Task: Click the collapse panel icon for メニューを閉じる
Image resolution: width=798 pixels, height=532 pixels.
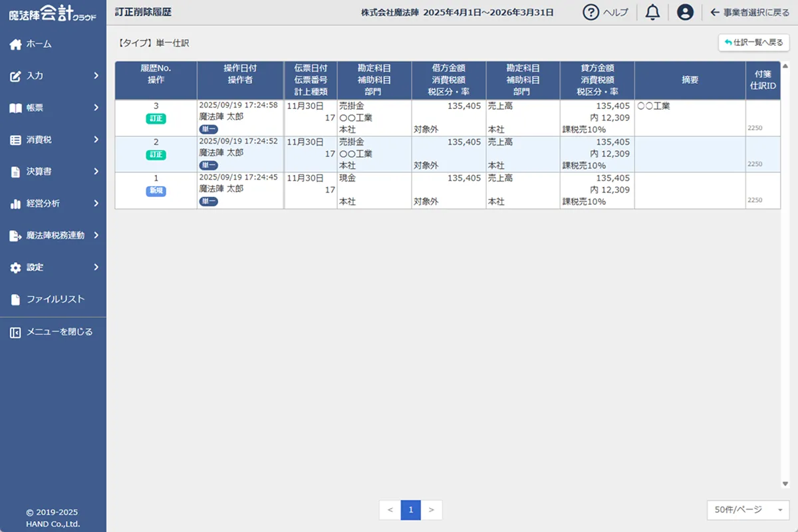Action: pos(16,332)
